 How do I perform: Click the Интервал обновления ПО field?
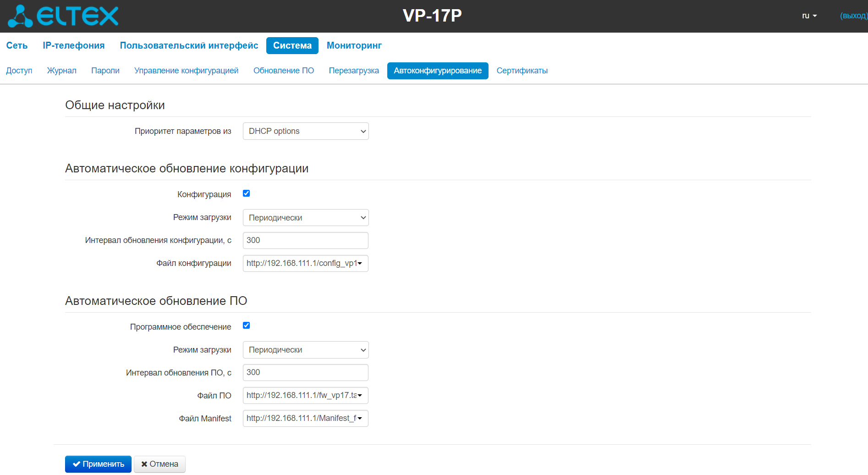306,372
